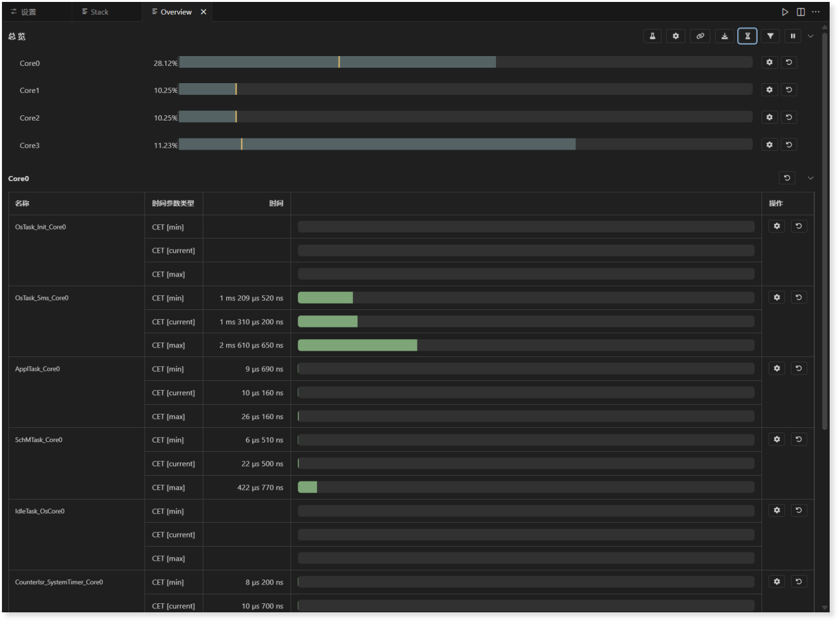
Task: Click the download export icon
Action: [725, 36]
